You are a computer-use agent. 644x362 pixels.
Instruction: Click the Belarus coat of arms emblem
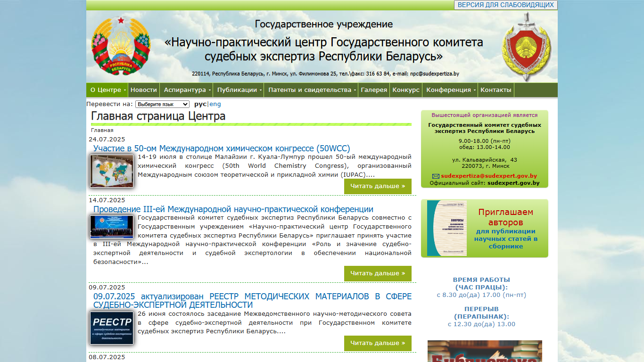[x=121, y=45]
